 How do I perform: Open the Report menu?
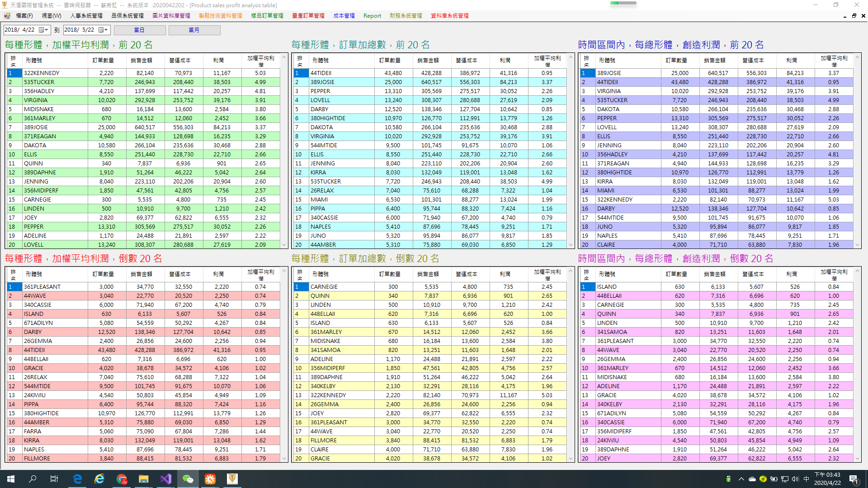tap(372, 16)
